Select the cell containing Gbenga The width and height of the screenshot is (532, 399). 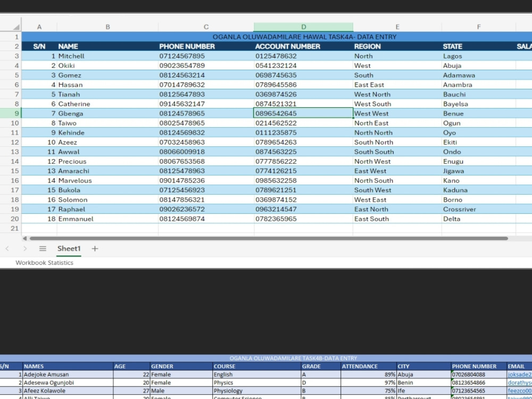coord(107,113)
